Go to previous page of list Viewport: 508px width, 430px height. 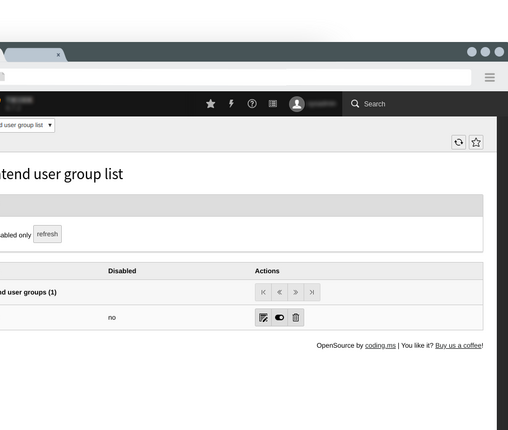tap(279, 292)
